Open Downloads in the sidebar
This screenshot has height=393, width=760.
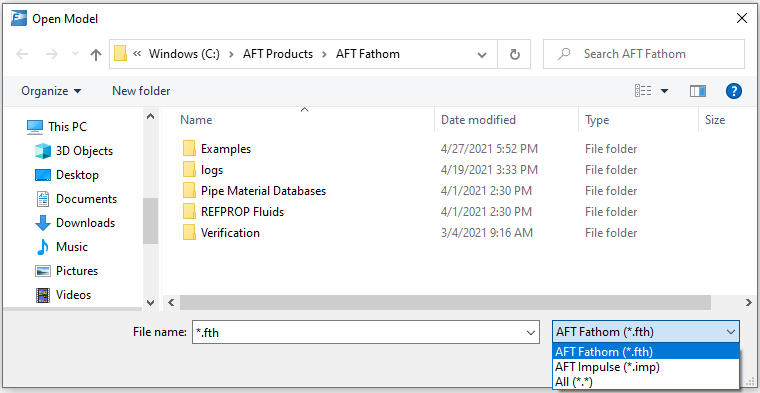(85, 223)
